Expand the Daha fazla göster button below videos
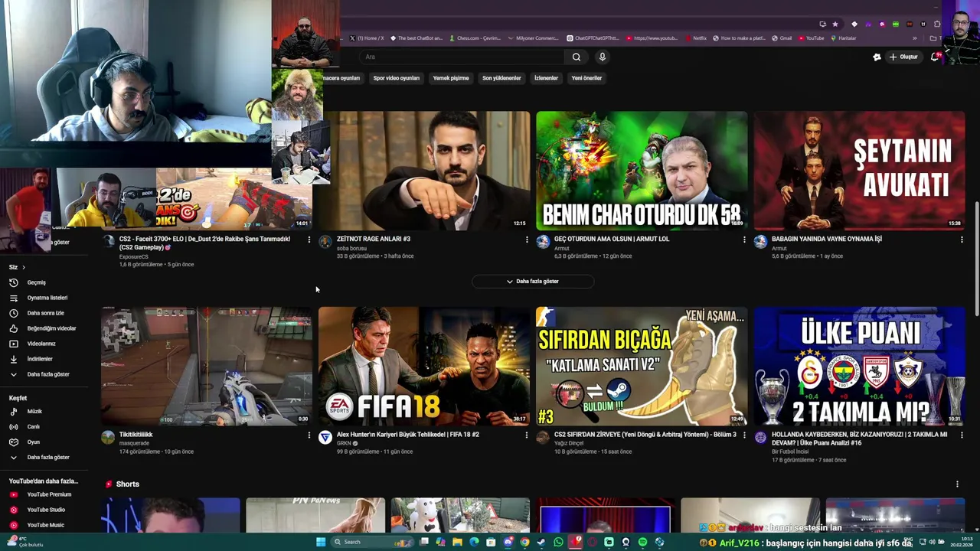The width and height of the screenshot is (980, 551). click(533, 281)
